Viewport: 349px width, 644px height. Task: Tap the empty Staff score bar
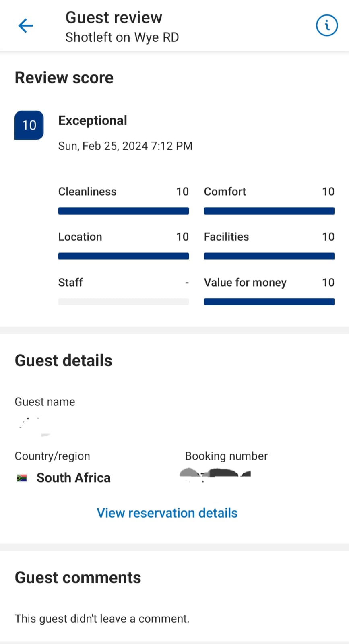pyautogui.click(x=124, y=301)
